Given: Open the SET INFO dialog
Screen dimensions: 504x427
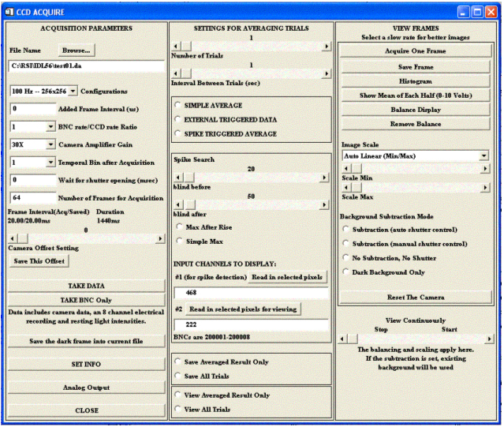Looking at the screenshot, I should click(x=87, y=364).
